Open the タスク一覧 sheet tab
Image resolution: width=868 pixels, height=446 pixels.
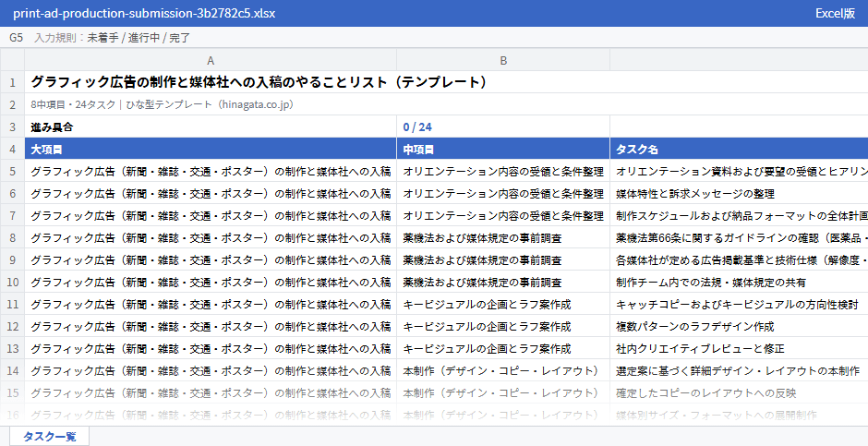point(49,437)
